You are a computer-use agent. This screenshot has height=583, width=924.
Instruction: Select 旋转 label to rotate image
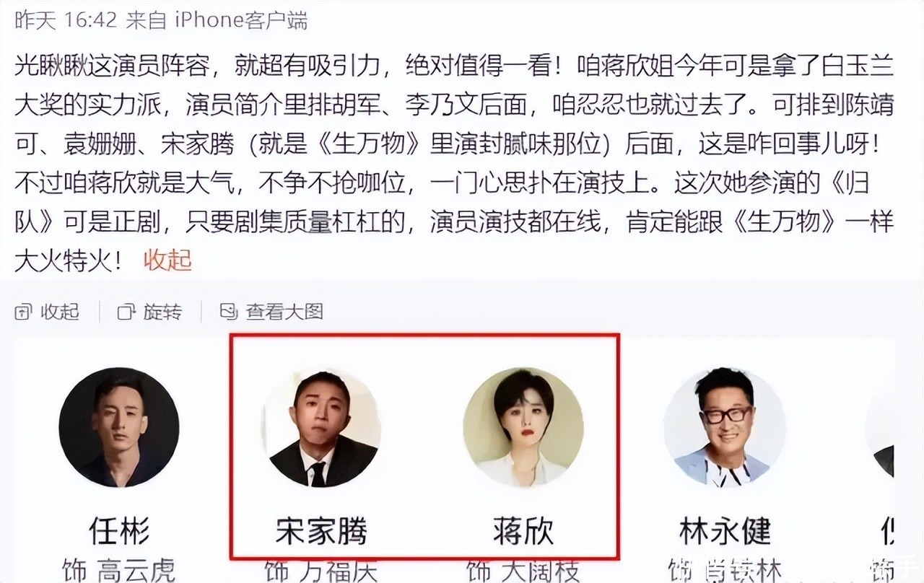tap(162, 312)
